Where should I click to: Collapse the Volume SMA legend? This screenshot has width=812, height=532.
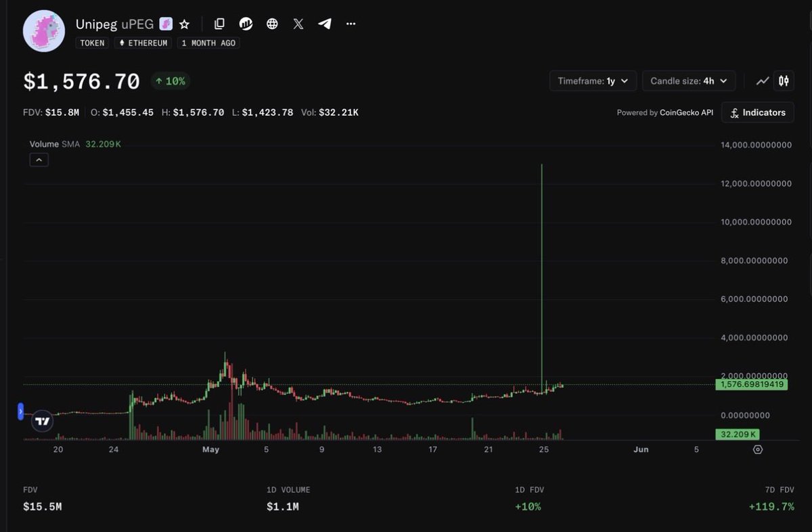click(x=39, y=160)
